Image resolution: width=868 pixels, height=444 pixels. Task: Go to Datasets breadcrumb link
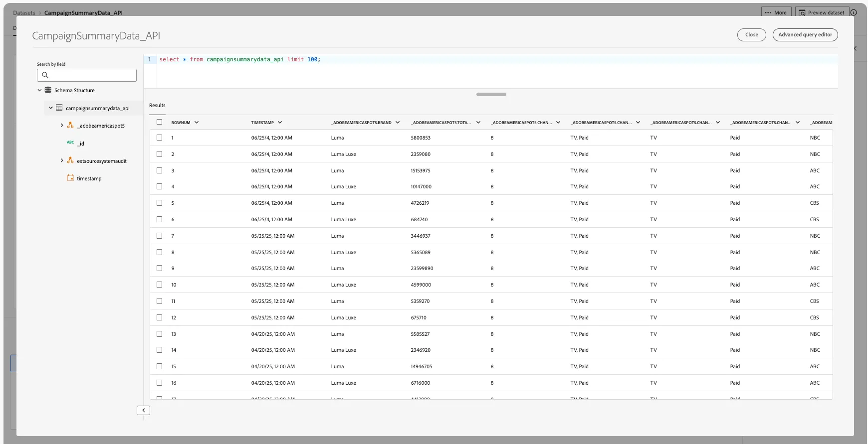pos(24,13)
